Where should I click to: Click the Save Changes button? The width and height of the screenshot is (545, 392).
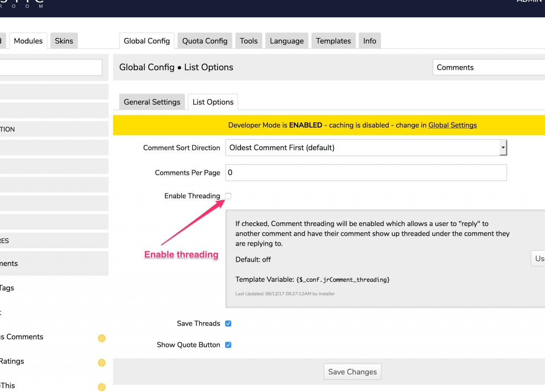352,372
